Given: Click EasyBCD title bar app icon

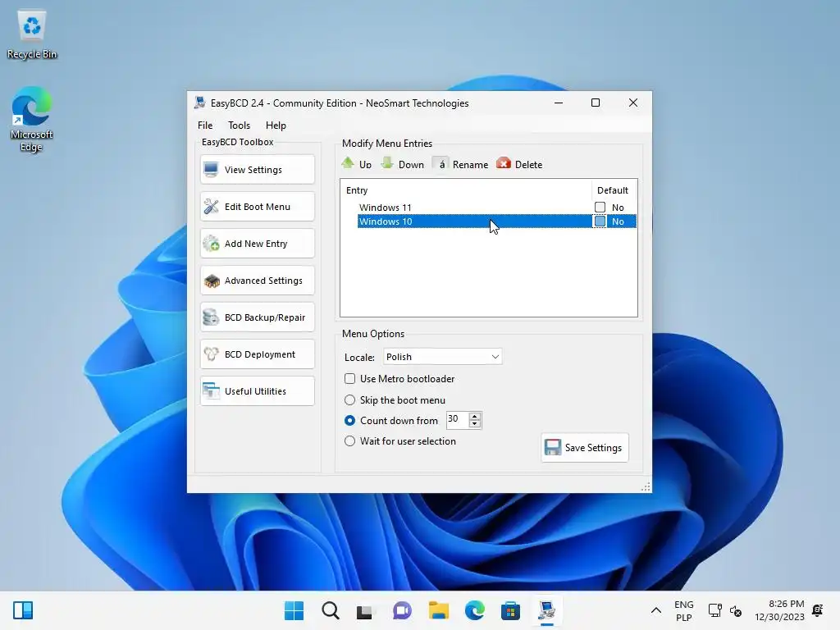Looking at the screenshot, I should pyautogui.click(x=200, y=103).
